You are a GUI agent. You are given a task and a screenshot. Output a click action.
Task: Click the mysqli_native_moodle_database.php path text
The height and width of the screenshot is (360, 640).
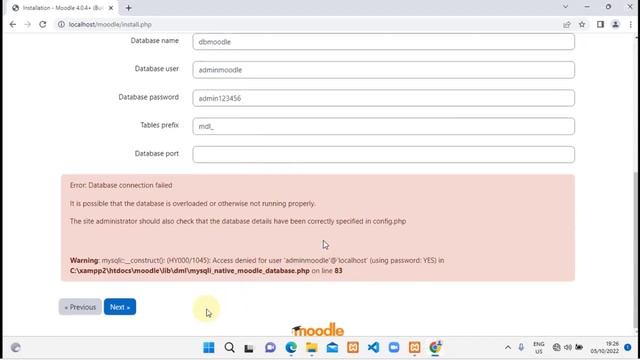pos(190,271)
